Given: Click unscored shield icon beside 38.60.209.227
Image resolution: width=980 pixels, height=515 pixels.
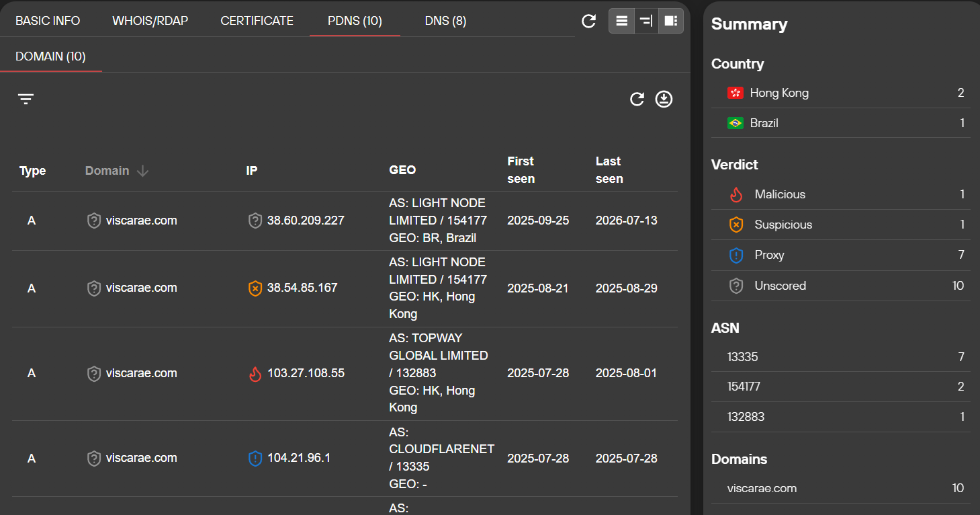Looking at the screenshot, I should (255, 221).
